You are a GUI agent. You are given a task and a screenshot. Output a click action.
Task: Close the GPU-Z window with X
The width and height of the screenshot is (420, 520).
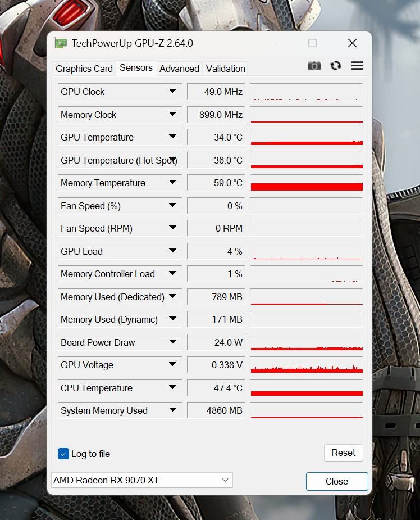pos(353,43)
